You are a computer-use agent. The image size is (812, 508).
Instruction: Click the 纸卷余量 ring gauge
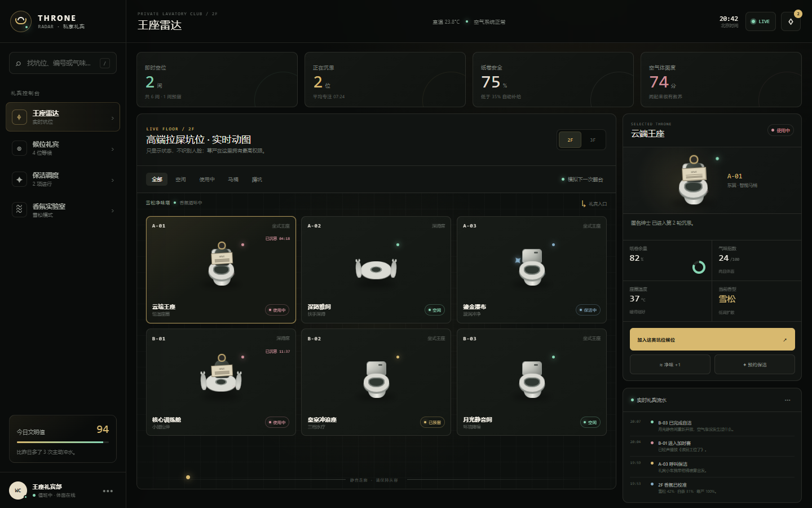point(699,267)
